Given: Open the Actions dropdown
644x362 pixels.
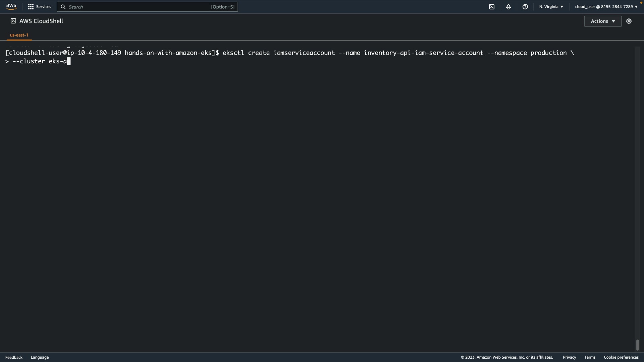Looking at the screenshot, I should click(x=603, y=21).
